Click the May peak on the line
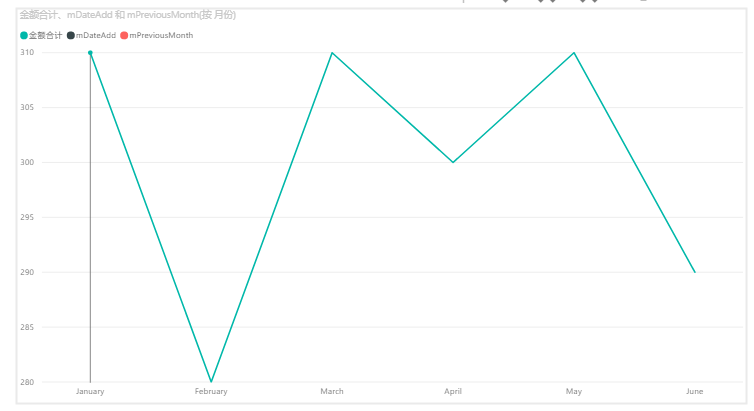Screen dimensions: 754x411 (x=574, y=53)
